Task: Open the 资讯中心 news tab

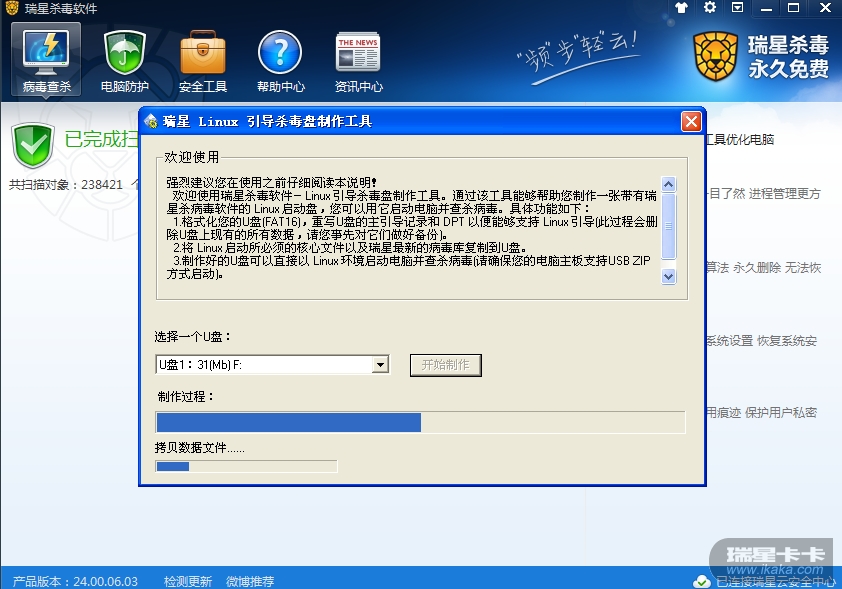Action: [x=358, y=61]
